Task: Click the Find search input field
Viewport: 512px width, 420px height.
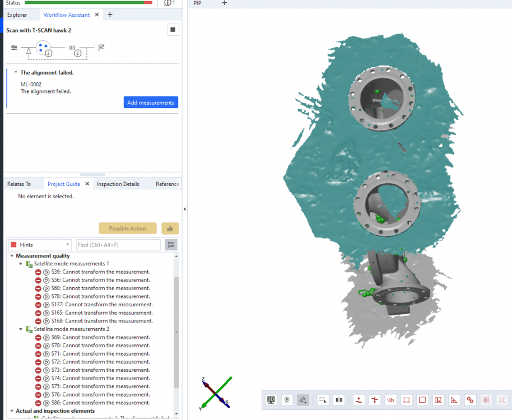Action: [x=118, y=245]
